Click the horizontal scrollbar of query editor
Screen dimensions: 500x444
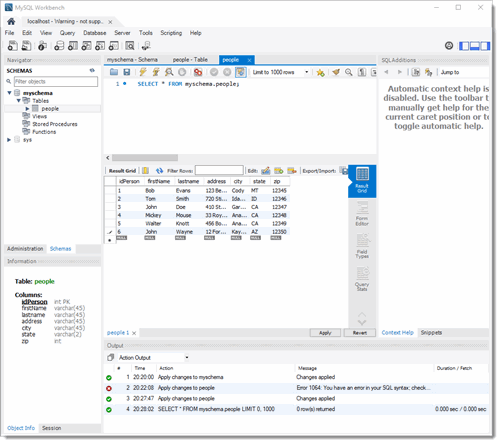(x=145, y=158)
